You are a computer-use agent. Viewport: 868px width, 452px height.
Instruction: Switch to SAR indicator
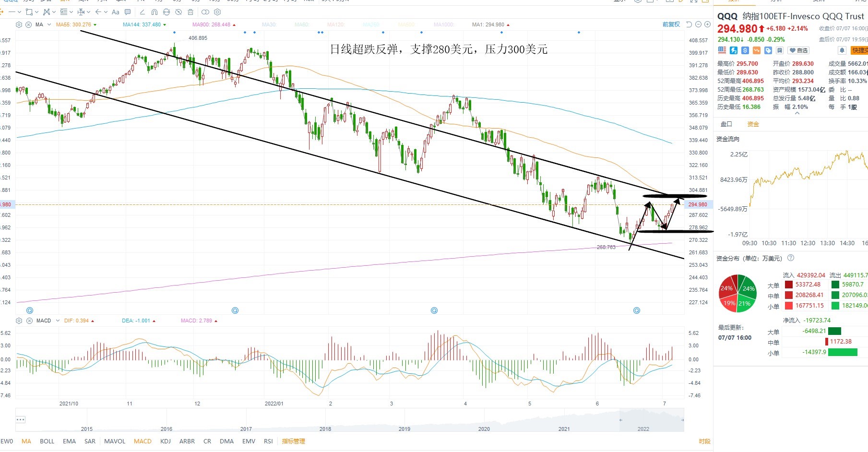tap(90, 441)
